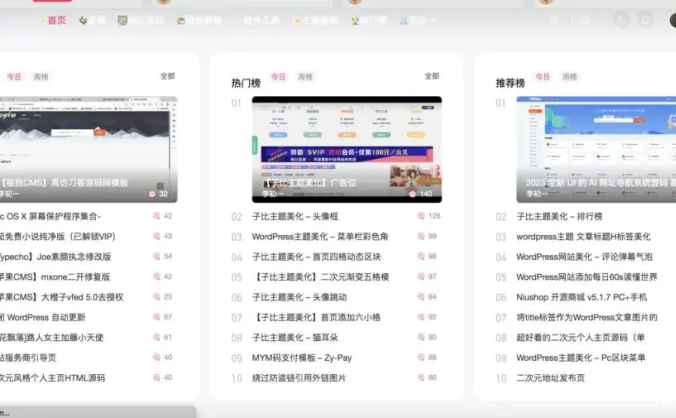Click the view icon beside count 126
676x418 pixels.
(421, 216)
